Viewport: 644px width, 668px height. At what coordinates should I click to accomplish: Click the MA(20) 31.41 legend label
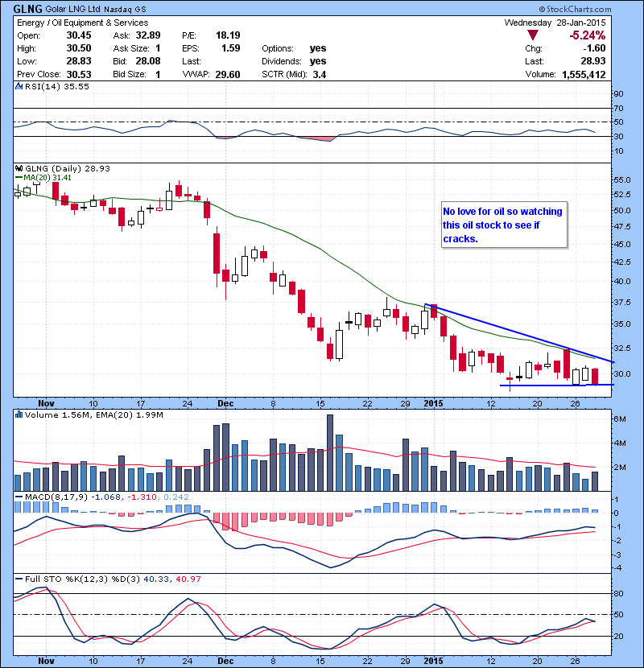coord(47,178)
